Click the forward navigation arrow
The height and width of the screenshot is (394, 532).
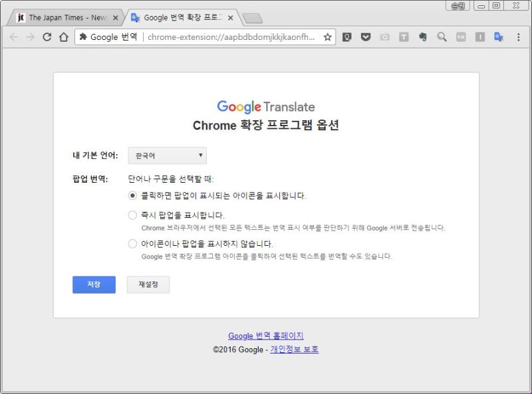click(x=30, y=37)
